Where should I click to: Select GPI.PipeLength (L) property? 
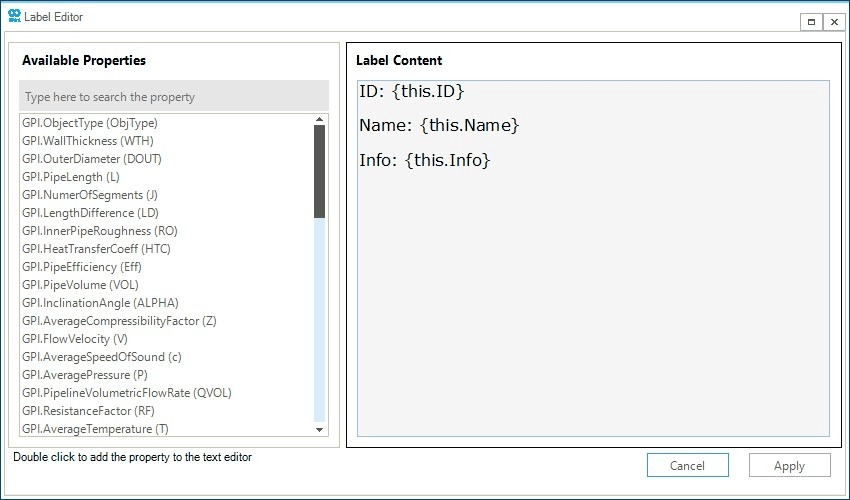pos(70,177)
